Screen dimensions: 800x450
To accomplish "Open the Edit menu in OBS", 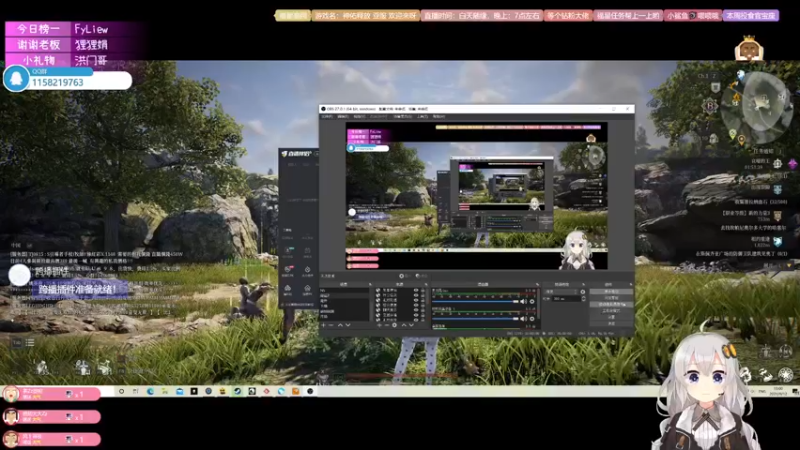I will pos(343,116).
